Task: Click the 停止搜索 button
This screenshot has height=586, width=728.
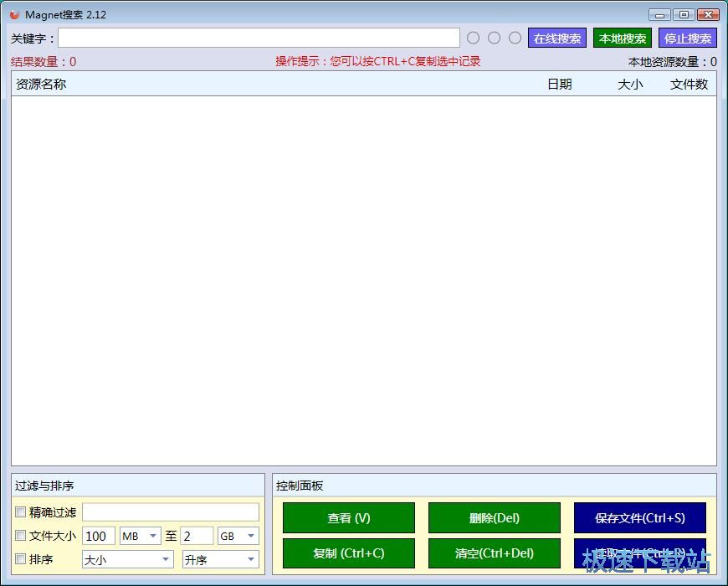Action: click(x=688, y=39)
